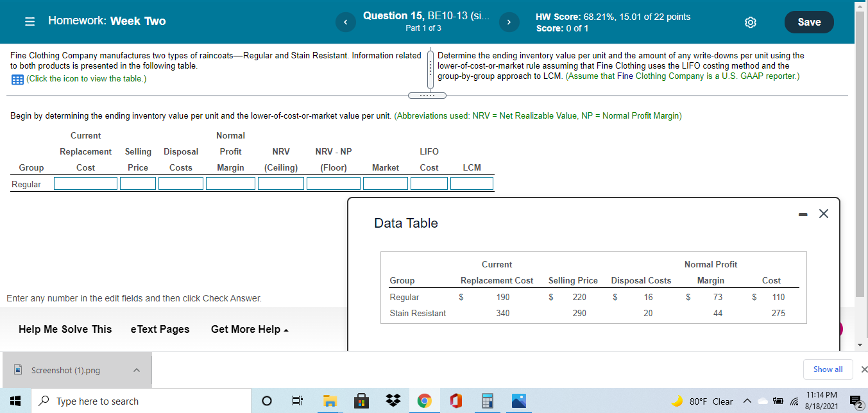The image size is (868, 413).
Task: Open the hamburger menu next to Homework title
Action: tap(30, 20)
